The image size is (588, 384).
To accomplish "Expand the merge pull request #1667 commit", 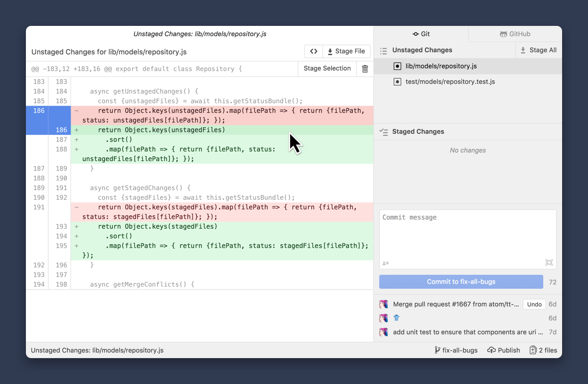I will click(x=455, y=304).
